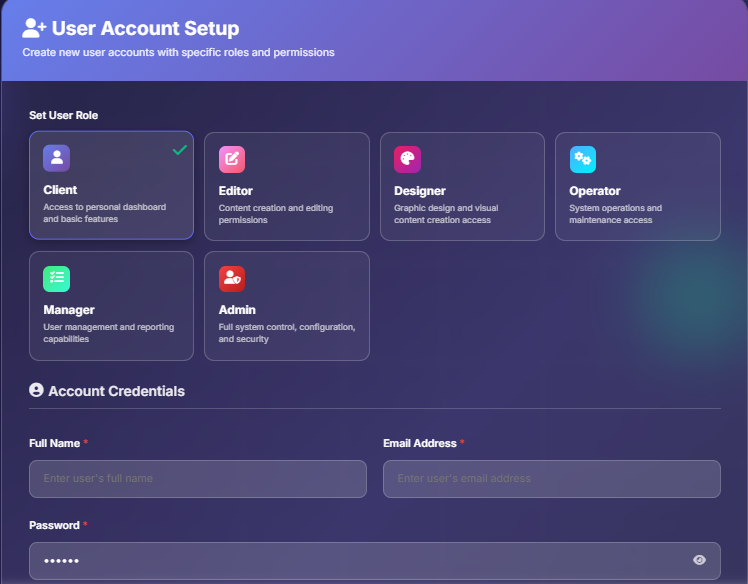Screen dimensions: 748x584
Task: Pick the Designer role card
Action: coord(462,187)
